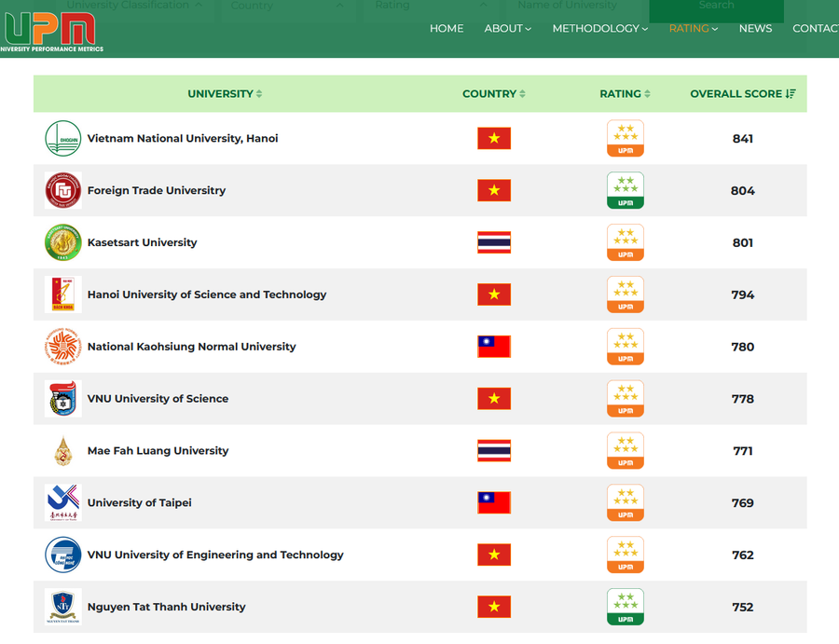839x644 pixels.
Task: Click National Kaohsiung Normal University logo
Action: (x=63, y=347)
